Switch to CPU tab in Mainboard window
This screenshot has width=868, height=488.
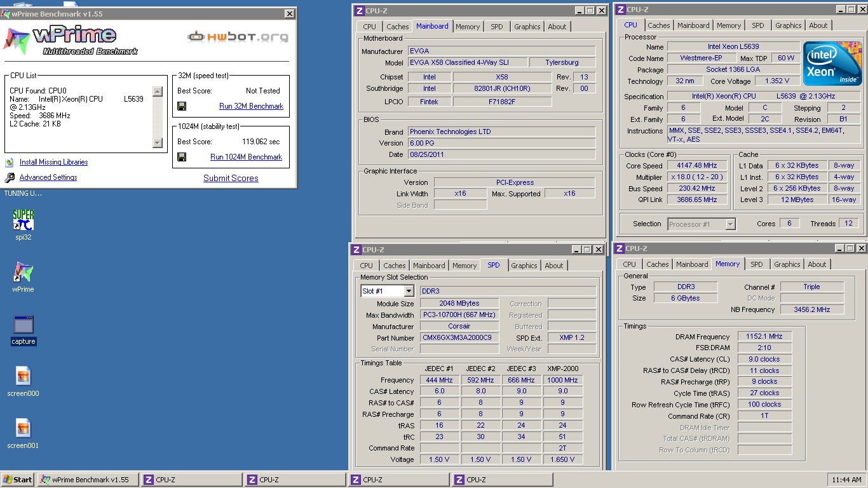(370, 27)
